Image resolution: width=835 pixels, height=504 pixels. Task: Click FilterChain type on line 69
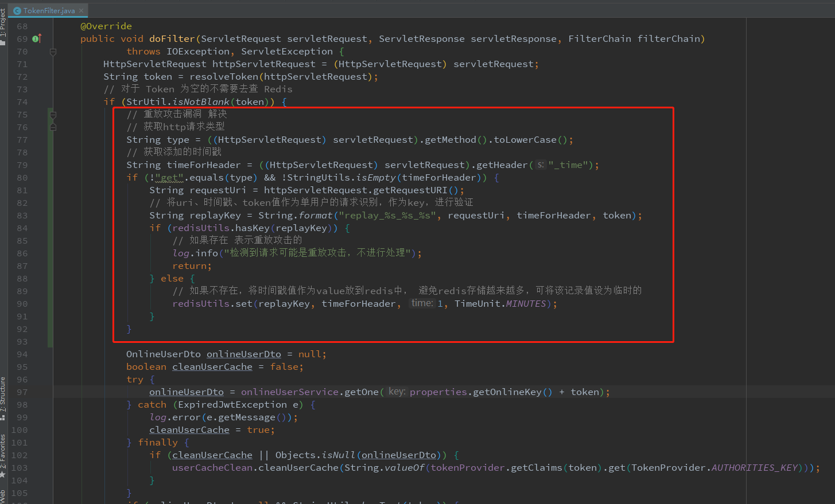[x=600, y=39]
